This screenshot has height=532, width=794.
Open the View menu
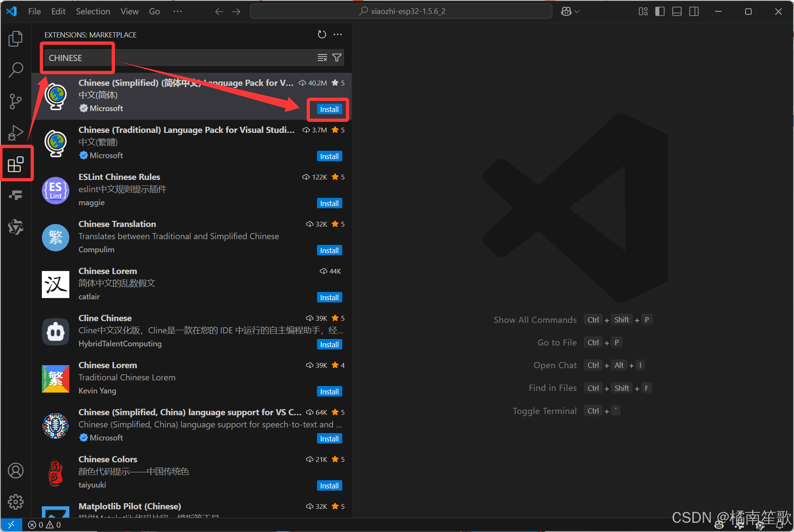pyautogui.click(x=129, y=11)
